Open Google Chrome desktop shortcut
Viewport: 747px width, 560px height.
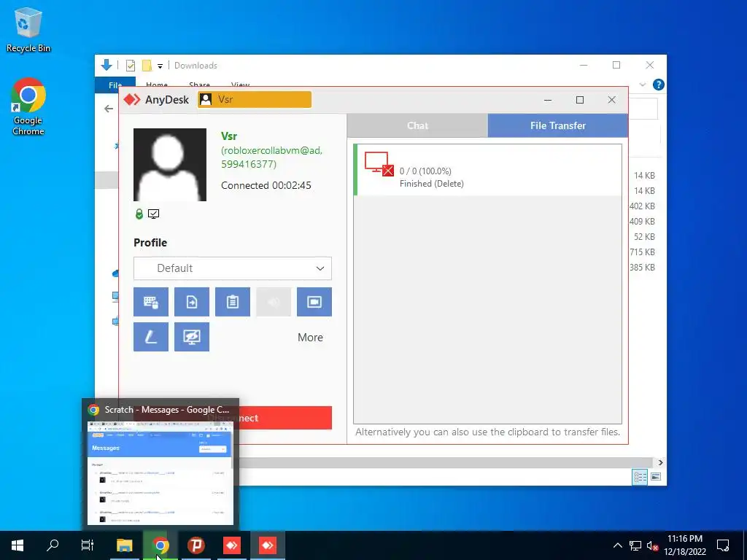[28, 106]
